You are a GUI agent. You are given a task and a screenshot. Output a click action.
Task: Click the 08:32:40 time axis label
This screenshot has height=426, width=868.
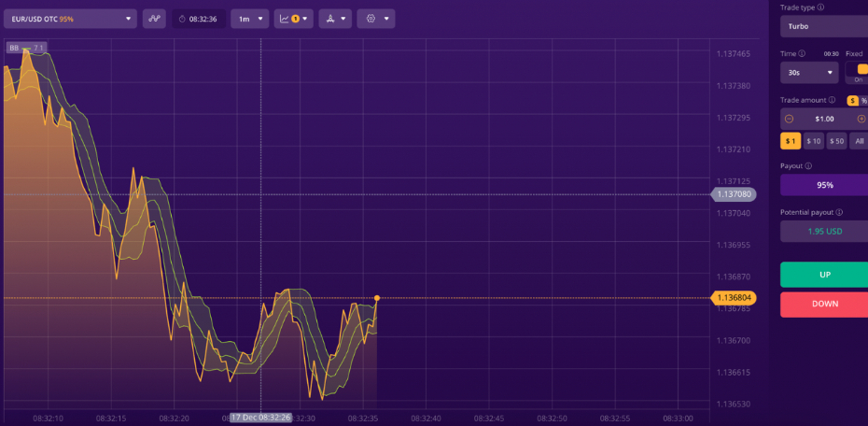(427, 418)
